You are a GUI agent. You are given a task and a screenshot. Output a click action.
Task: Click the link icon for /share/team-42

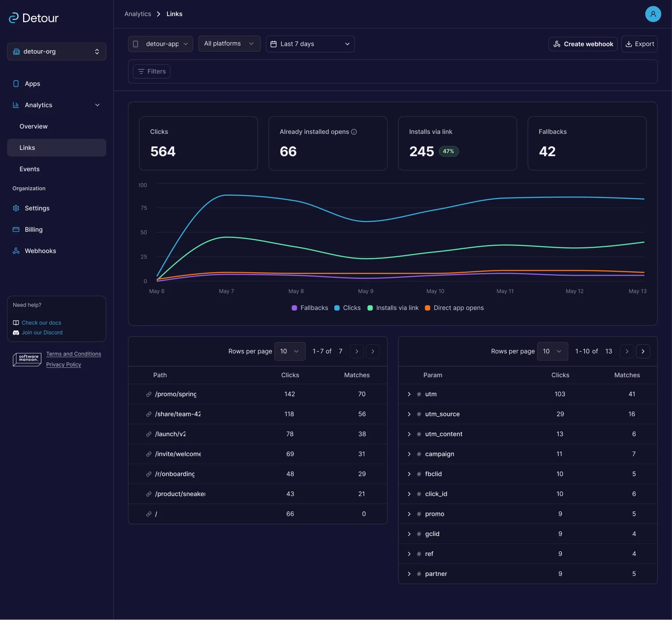tap(149, 414)
